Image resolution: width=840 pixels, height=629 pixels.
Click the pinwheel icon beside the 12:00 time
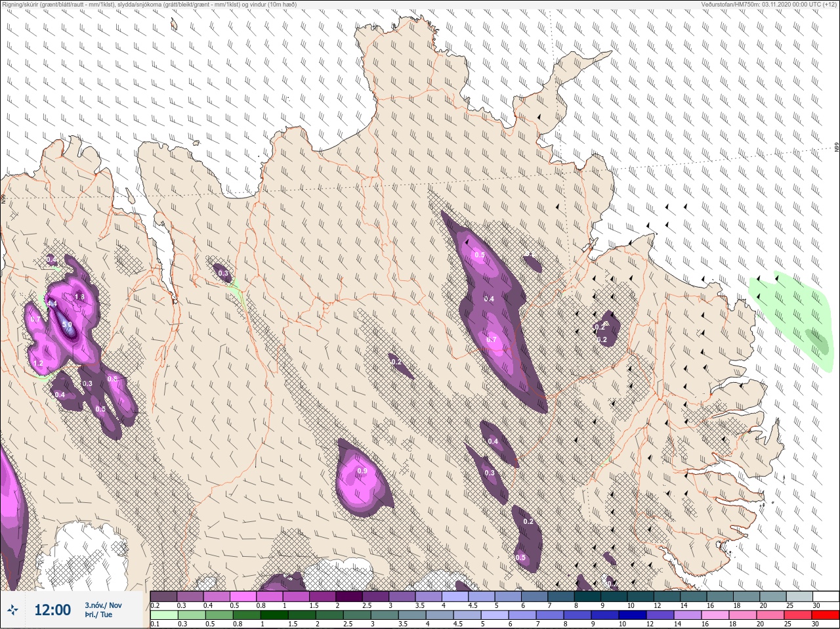(x=12, y=611)
